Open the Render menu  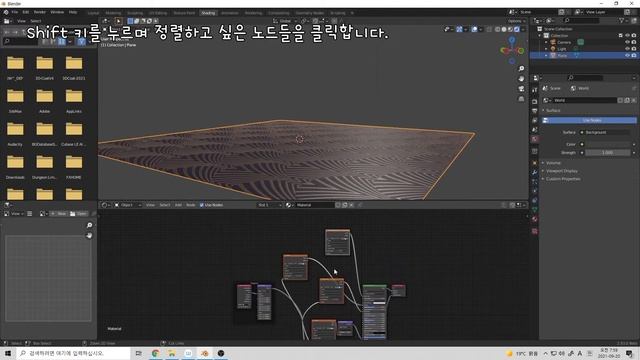coord(40,12)
